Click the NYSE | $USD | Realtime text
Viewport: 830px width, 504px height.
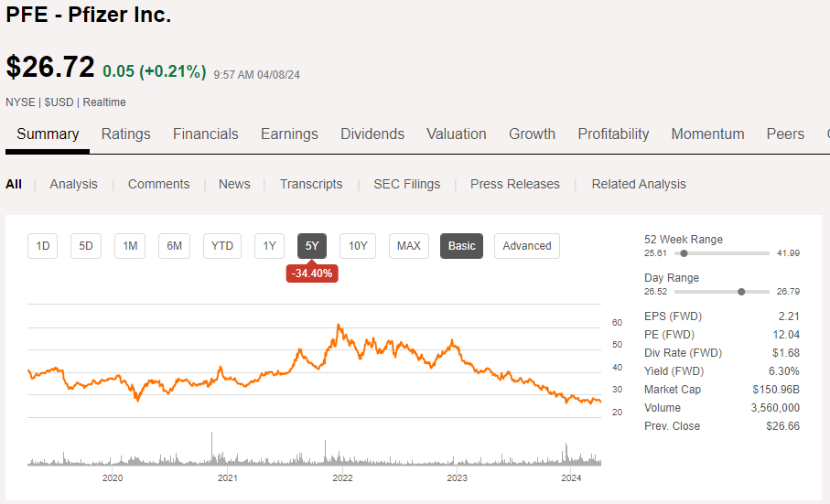click(x=66, y=102)
